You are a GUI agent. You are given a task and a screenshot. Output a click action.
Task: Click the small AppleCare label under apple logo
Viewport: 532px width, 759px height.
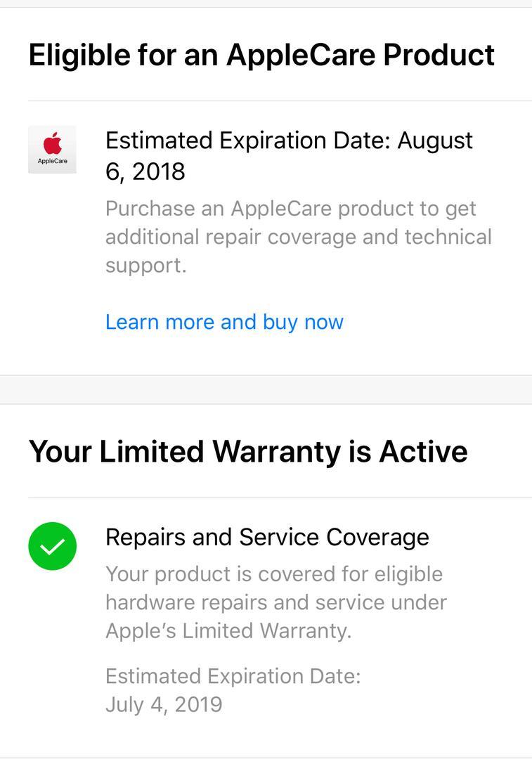tap(52, 161)
